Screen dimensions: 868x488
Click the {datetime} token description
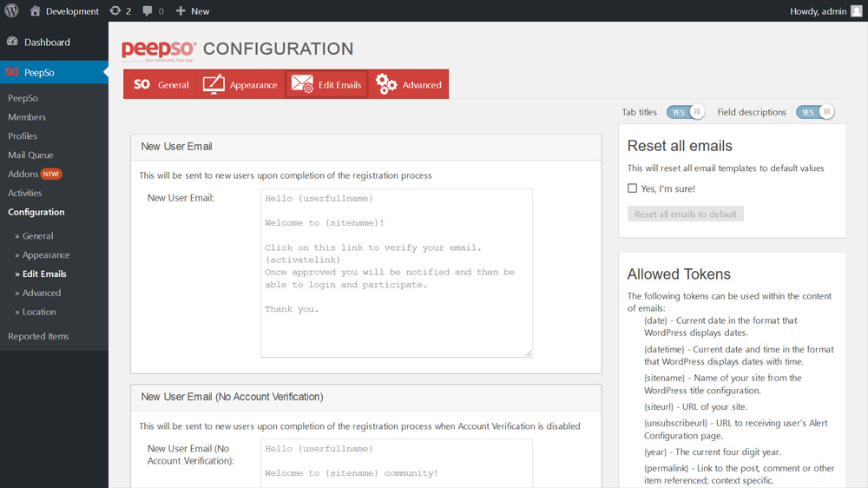739,355
